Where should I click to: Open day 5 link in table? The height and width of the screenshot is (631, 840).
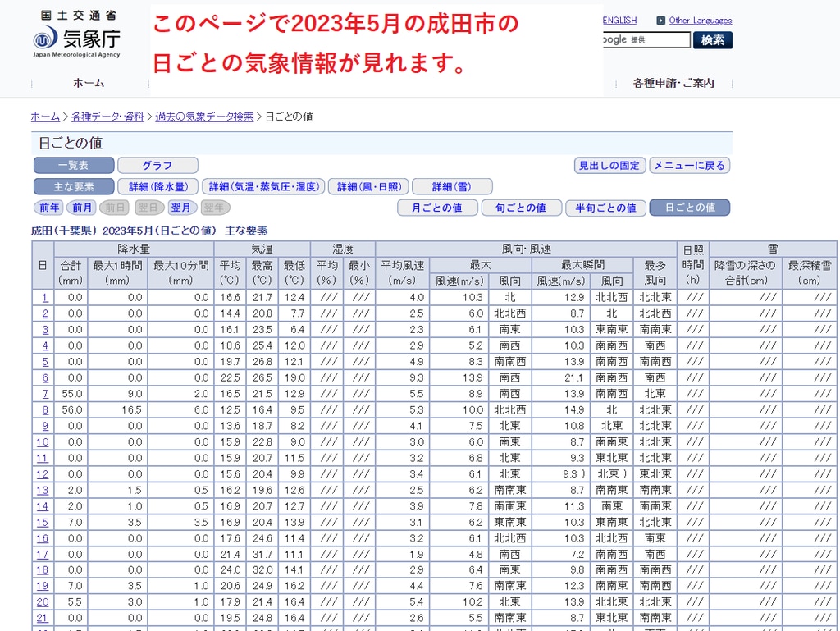point(45,362)
